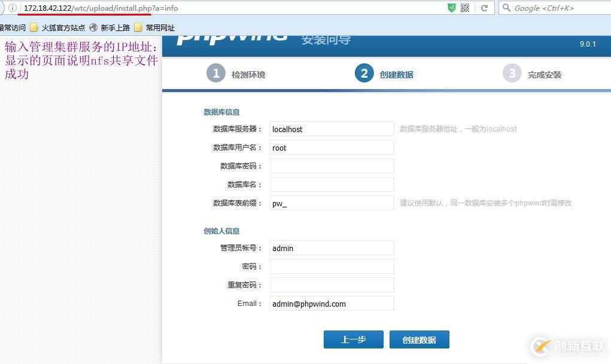Click the 上一步 button

tap(352, 339)
